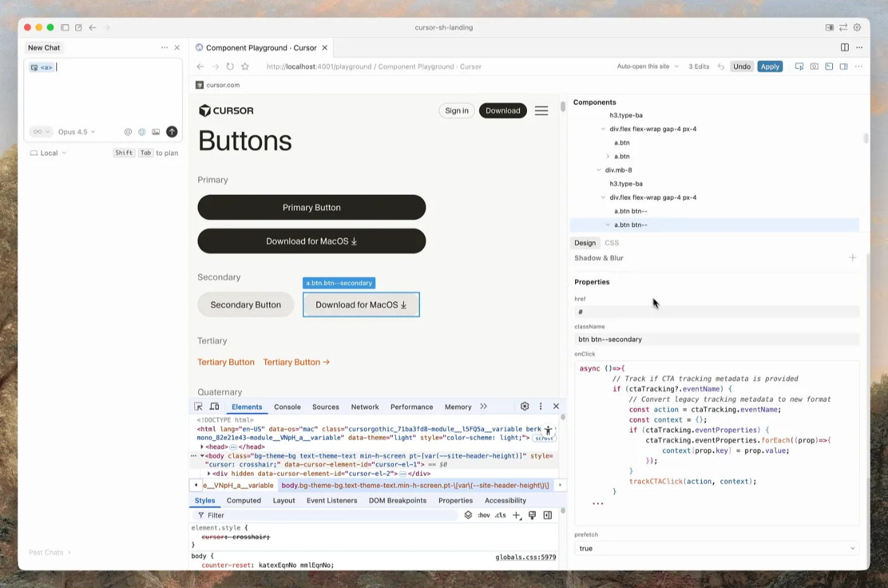Expand the collapsed a.btn tree node
Image resolution: width=888 pixels, height=588 pixels.
click(x=608, y=156)
